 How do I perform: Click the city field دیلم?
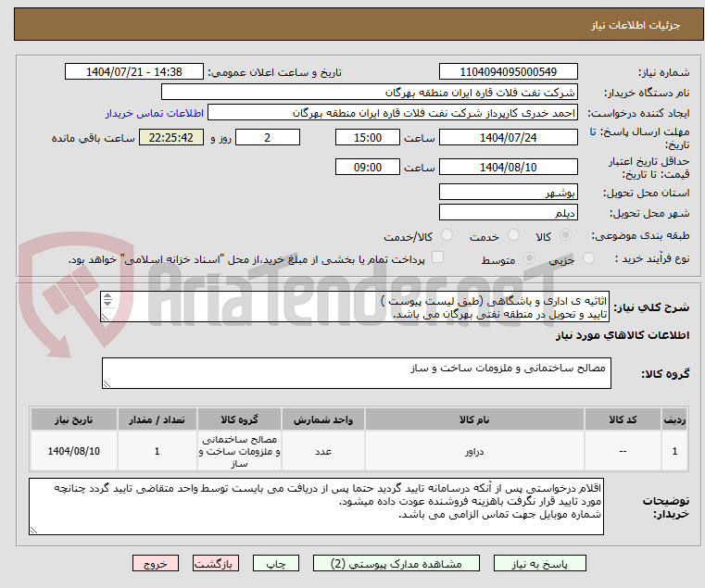[508, 212]
